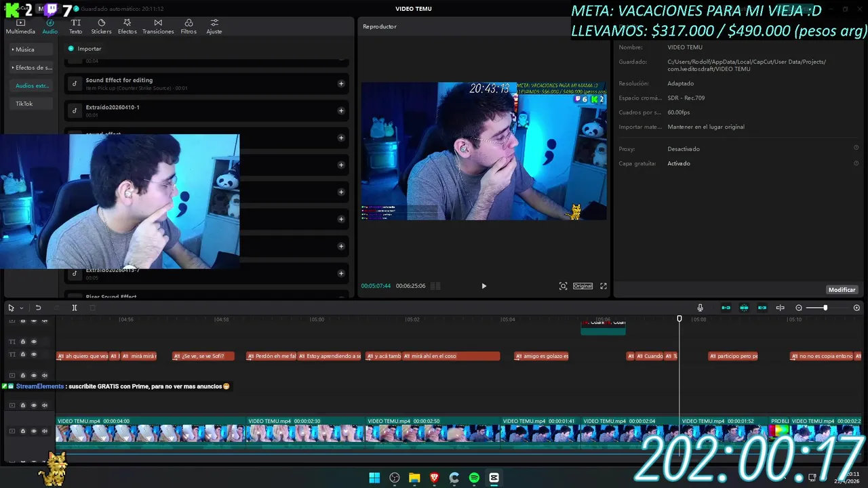Viewport: 868px width, 488px height.
Task: Hide the empty text track above subtitles
Action: (33, 342)
